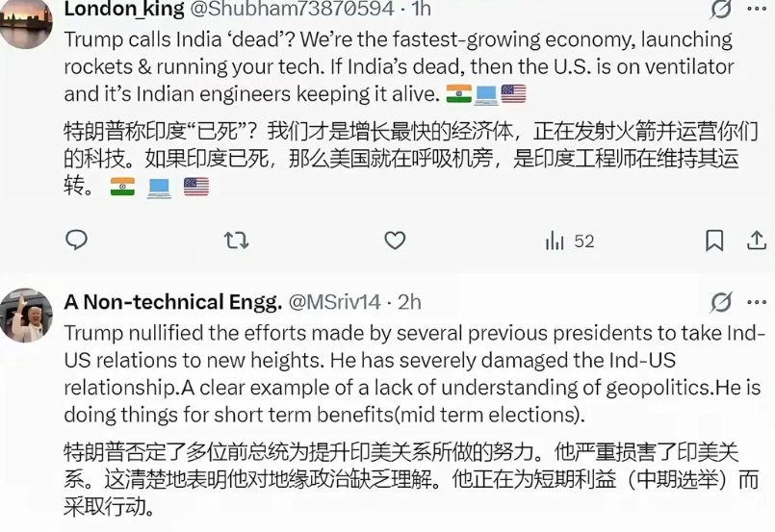The image size is (775, 532).
Task: Click the A Non-technical Engg. display name
Action: (x=172, y=302)
